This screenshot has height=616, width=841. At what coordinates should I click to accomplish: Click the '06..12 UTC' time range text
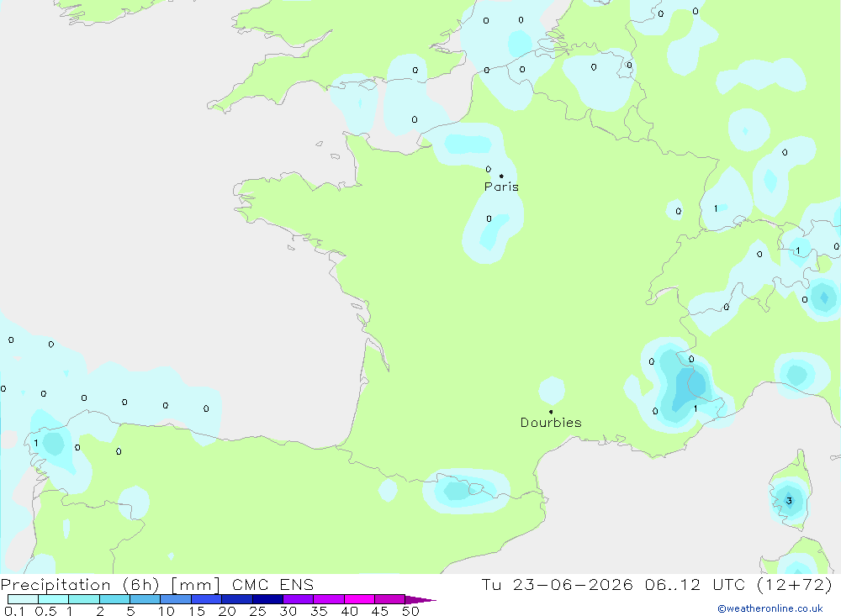tap(695, 584)
